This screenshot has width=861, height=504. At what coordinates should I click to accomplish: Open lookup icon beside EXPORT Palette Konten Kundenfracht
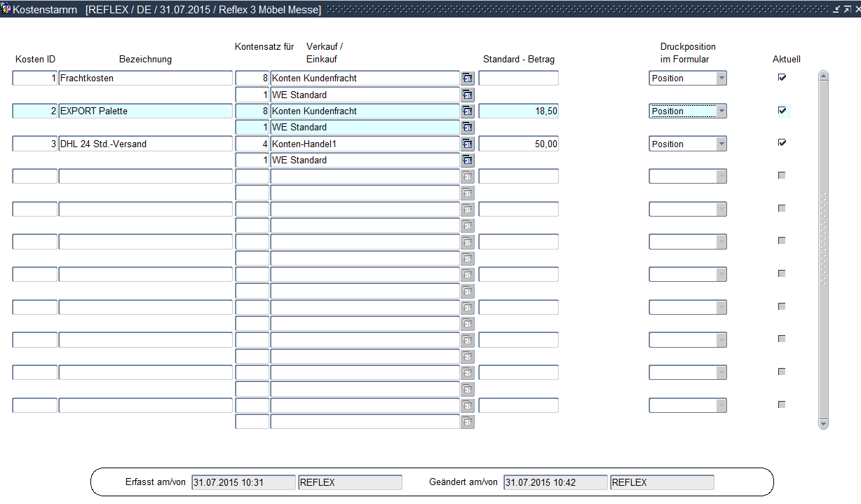[x=468, y=111]
